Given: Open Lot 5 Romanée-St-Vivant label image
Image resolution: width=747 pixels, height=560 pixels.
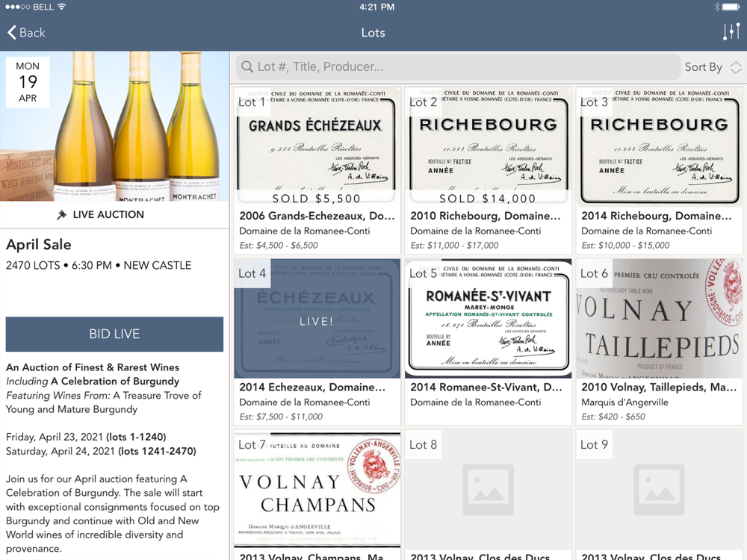Looking at the screenshot, I should 488,318.
